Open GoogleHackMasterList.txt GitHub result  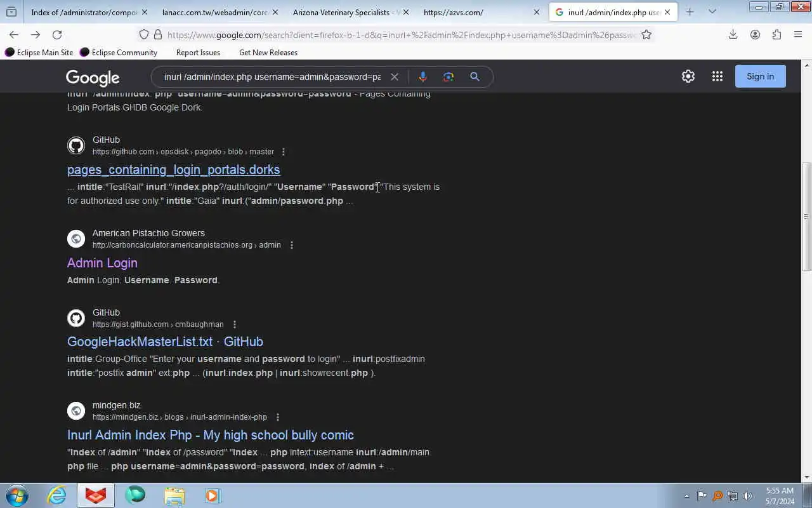[x=165, y=342]
